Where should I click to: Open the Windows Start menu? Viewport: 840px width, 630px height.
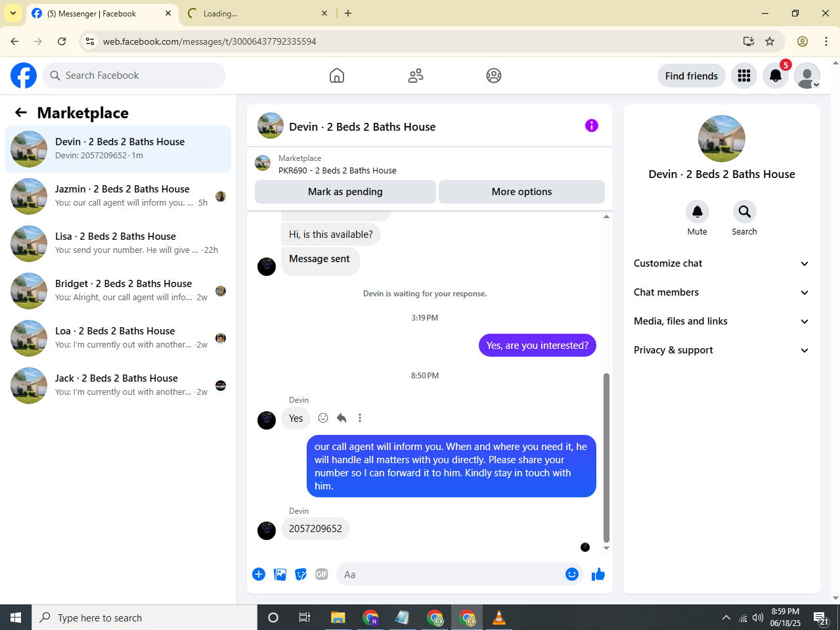16,618
